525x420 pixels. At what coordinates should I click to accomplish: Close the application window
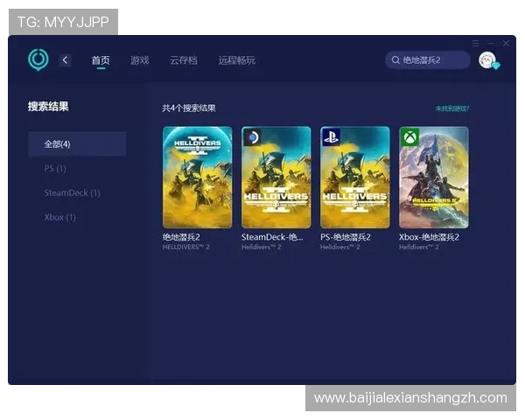coord(506,43)
